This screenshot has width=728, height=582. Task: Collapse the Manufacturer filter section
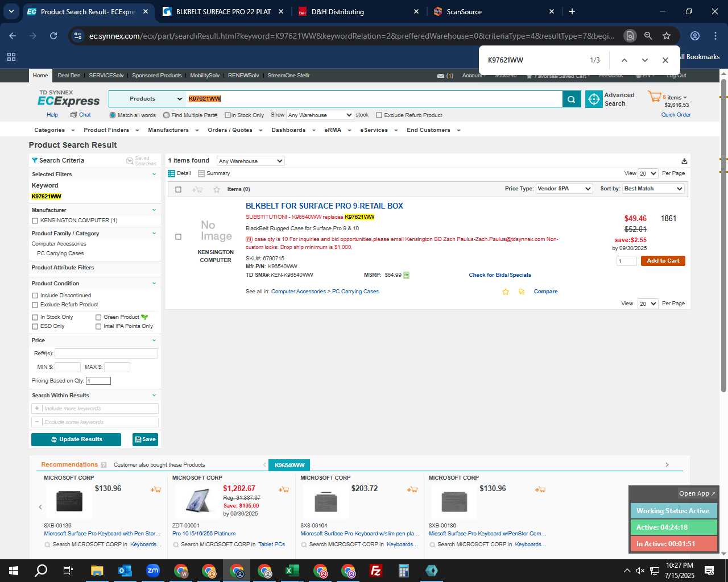point(154,210)
